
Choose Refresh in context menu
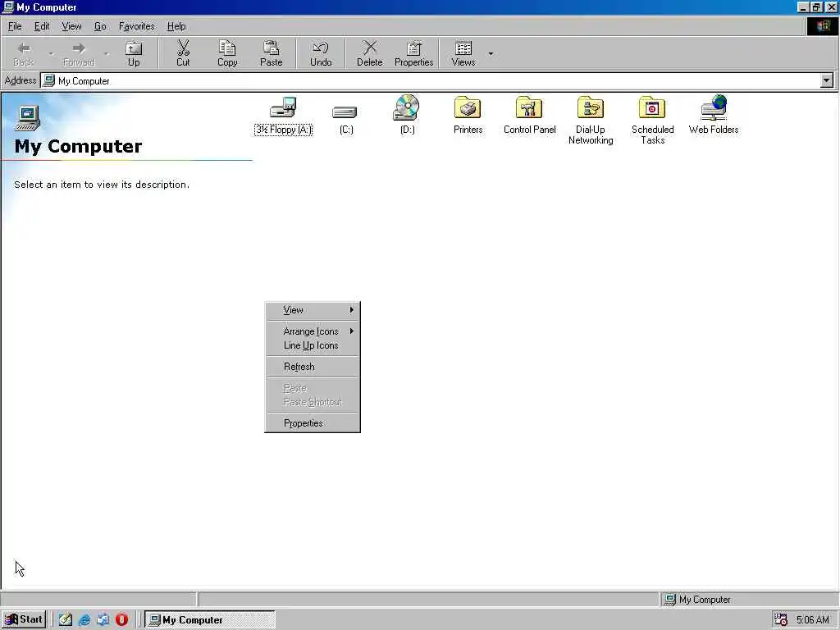(x=313, y=367)
